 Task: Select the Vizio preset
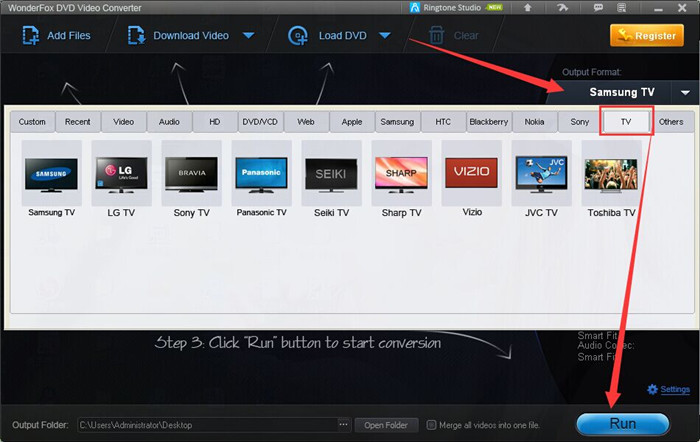pos(471,179)
